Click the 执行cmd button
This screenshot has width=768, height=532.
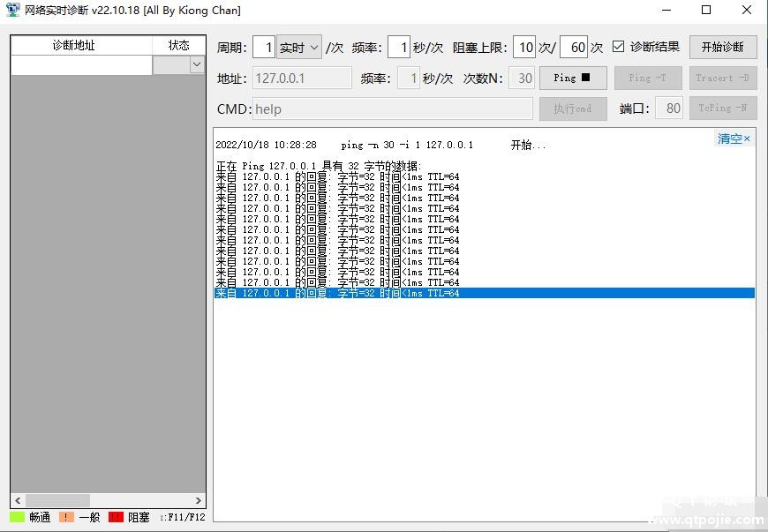(x=573, y=109)
